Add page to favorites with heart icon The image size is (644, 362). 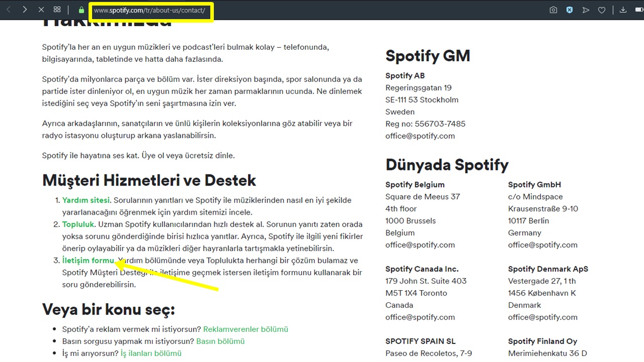click(x=602, y=10)
